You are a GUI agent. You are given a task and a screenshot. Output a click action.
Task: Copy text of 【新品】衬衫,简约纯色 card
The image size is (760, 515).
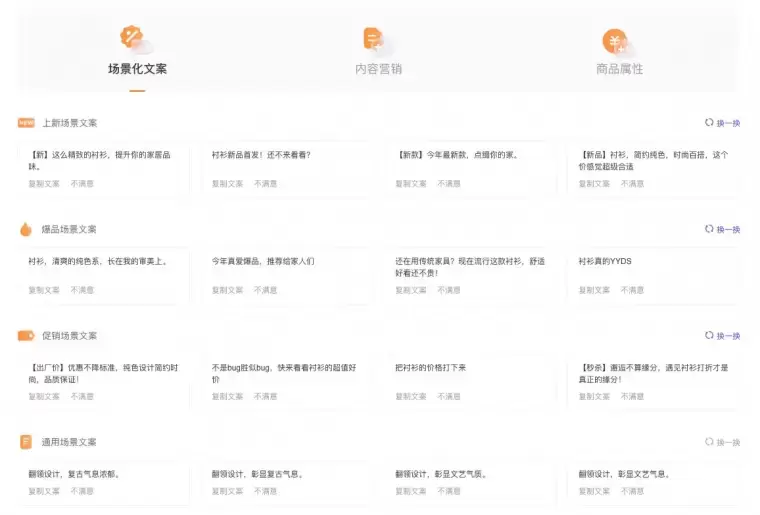tap(594, 184)
